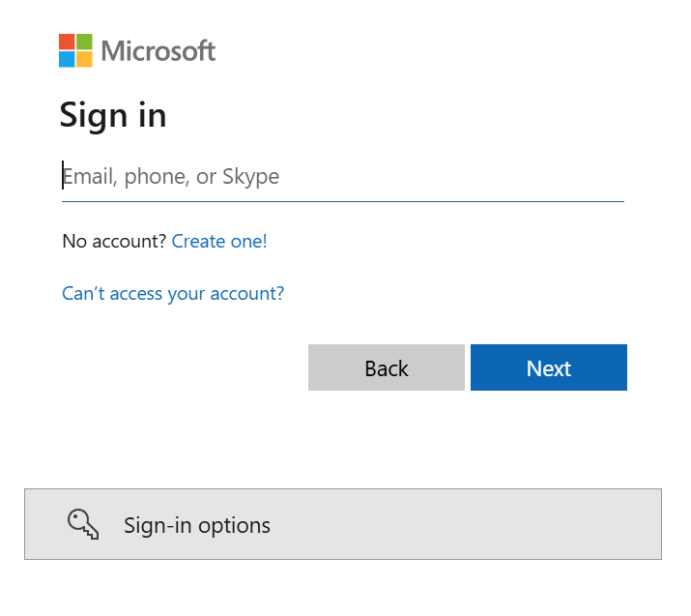Focus the Email, phone, or Skype field
The image size is (691, 616).
pos(342,176)
